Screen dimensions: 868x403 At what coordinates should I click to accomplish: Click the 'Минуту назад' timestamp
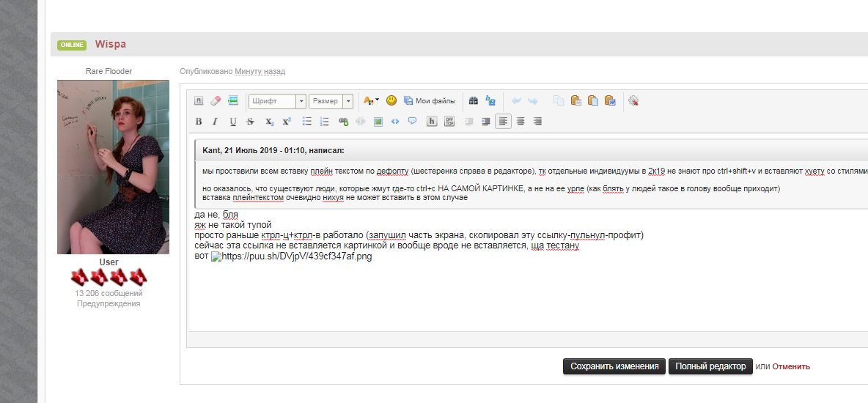tap(260, 71)
